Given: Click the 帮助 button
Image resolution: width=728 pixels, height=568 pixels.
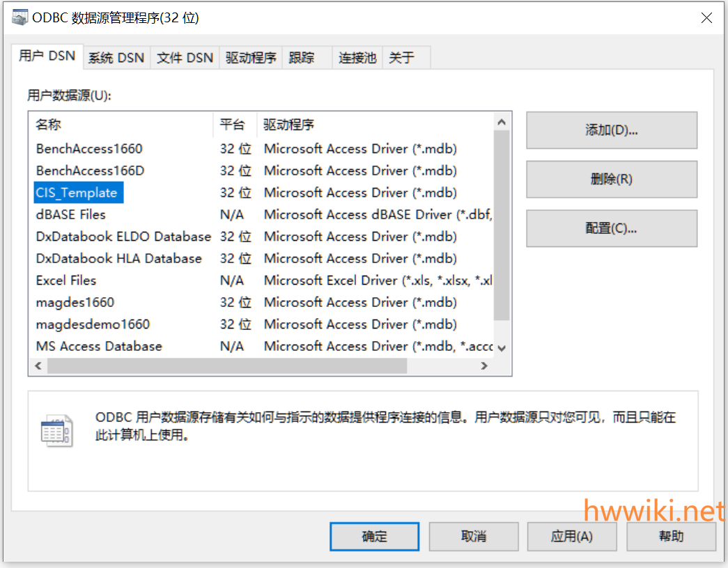Looking at the screenshot, I should 671,536.
